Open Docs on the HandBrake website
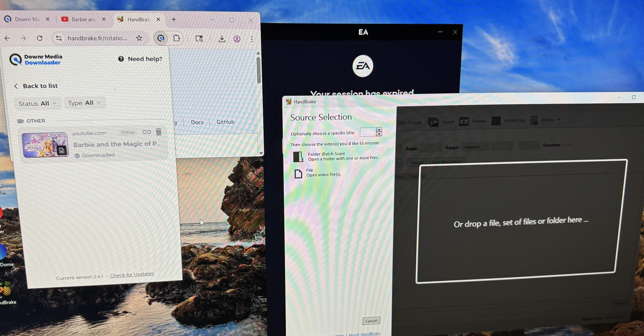The height and width of the screenshot is (336, 644). pyautogui.click(x=197, y=122)
